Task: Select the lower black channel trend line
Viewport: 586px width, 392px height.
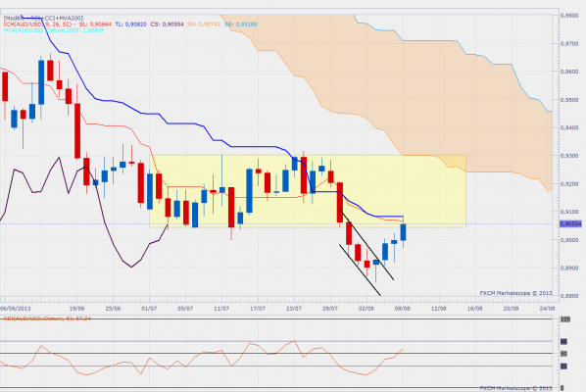Action: 360,270
